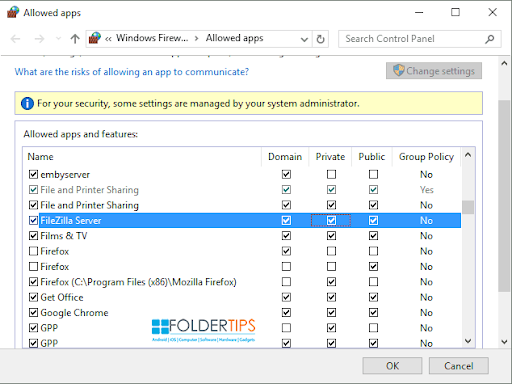The width and height of the screenshot is (512, 384).
Task: Toggle Films & TV app checkbox
Action: (33, 236)
